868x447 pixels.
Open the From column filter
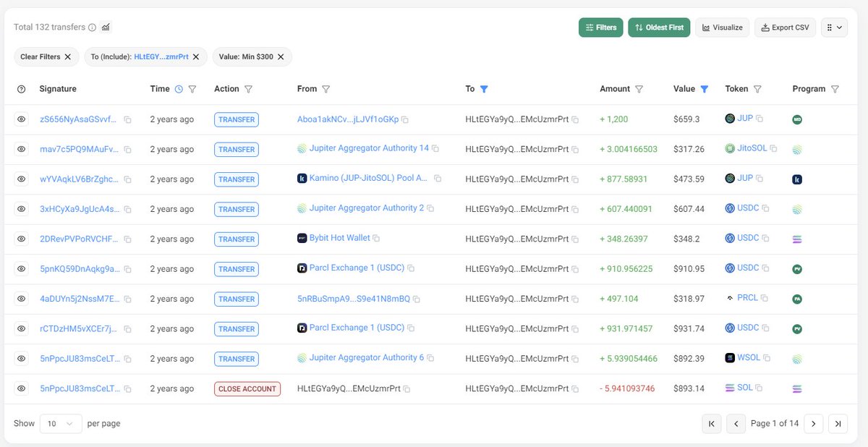tap(326, 89)
